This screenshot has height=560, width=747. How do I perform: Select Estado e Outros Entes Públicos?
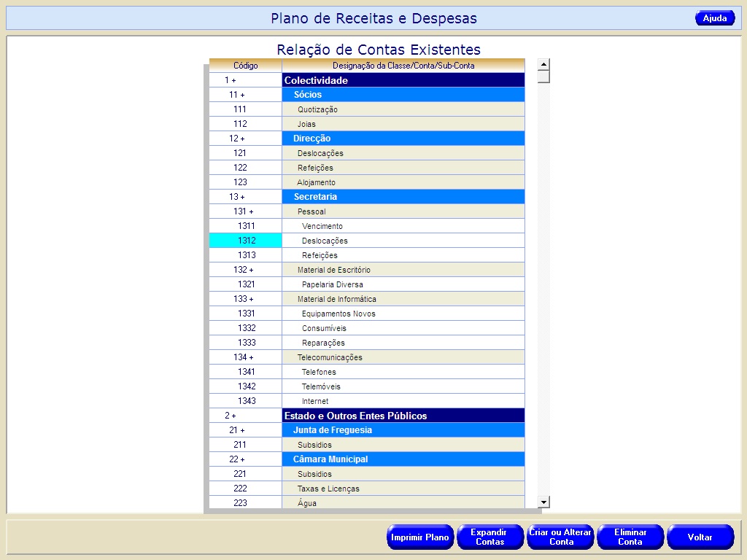click(403, 416)
